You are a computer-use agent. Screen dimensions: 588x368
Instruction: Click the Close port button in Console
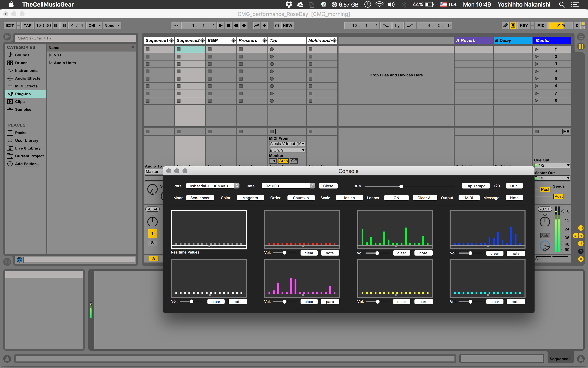328,186
